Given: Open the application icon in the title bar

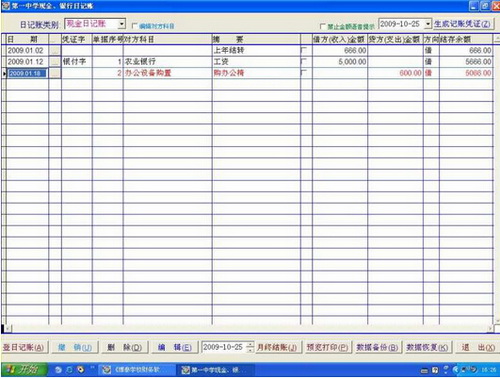Looking at the screenshot, I should 6,6.
